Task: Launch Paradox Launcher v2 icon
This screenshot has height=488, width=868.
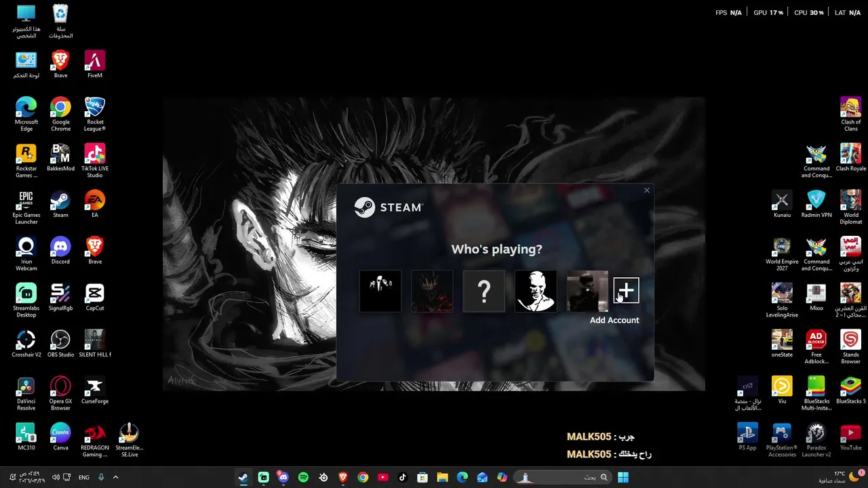Action: (x=816, y=440)
